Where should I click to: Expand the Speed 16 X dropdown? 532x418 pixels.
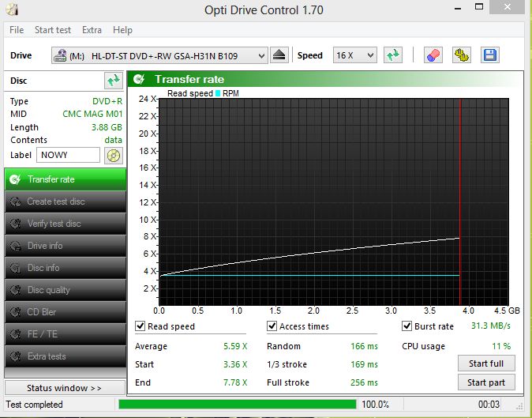point(355,55)
